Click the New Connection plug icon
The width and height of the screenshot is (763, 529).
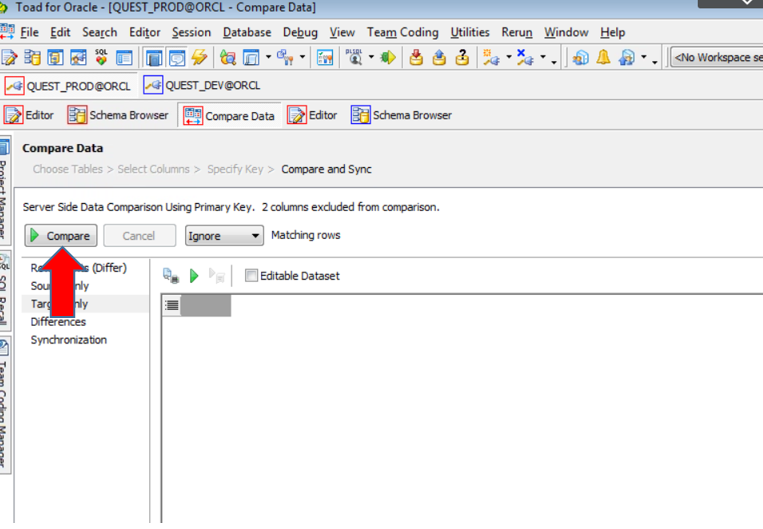click(x=491, y=57)
